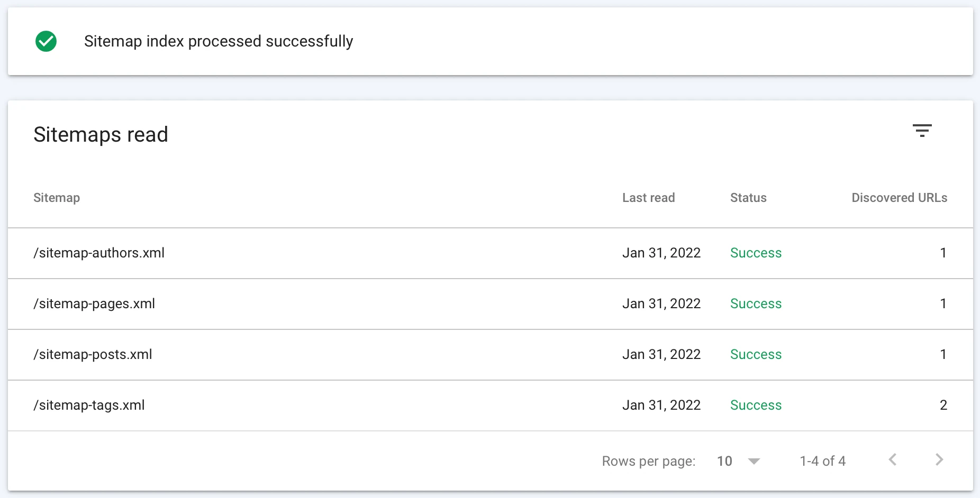980x498 pixels.
Task: Click the Sitemap column header
Action: [x=57, y=197]
